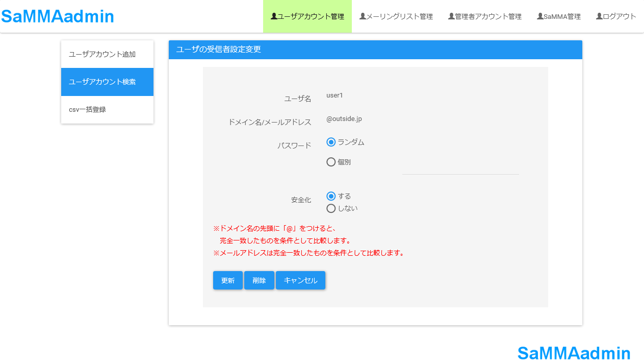
Task: Open the SaMMA管理 menu item
Action: click(x=559, y=16)
